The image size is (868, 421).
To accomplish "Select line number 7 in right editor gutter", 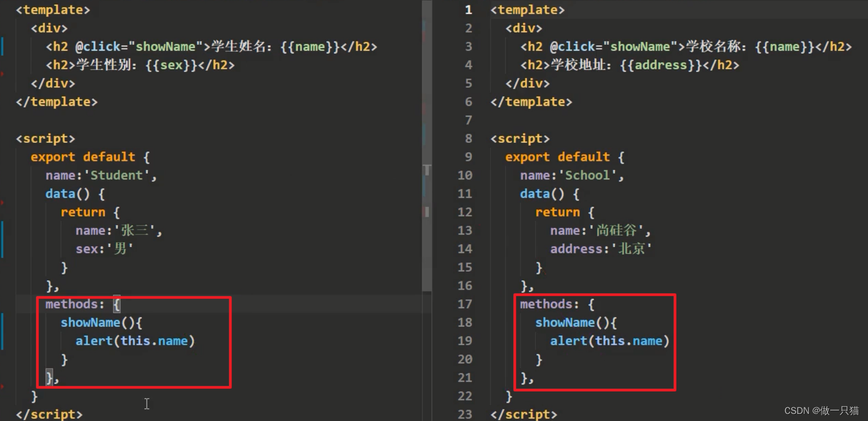I will (468, 120).
